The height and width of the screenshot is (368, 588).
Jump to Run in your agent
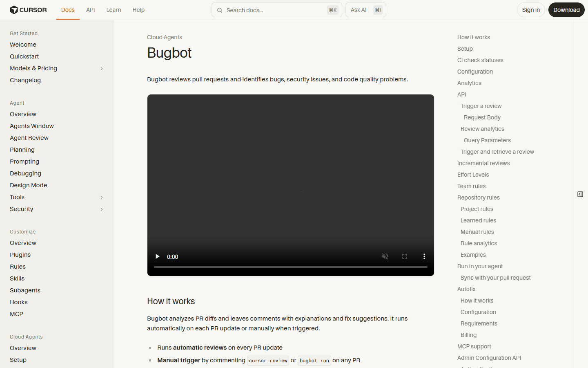[x=480, y=266]
